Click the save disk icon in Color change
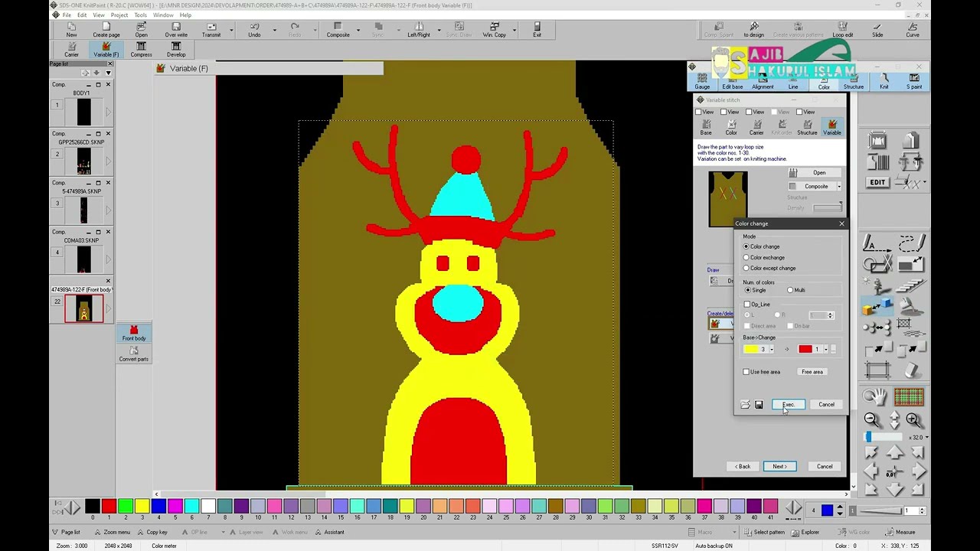Viewport: 980px width, 551px height. tap(759, 405)
